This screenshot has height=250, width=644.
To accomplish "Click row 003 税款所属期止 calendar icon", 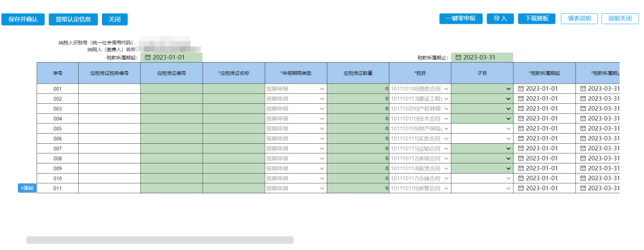I will 583,109.
